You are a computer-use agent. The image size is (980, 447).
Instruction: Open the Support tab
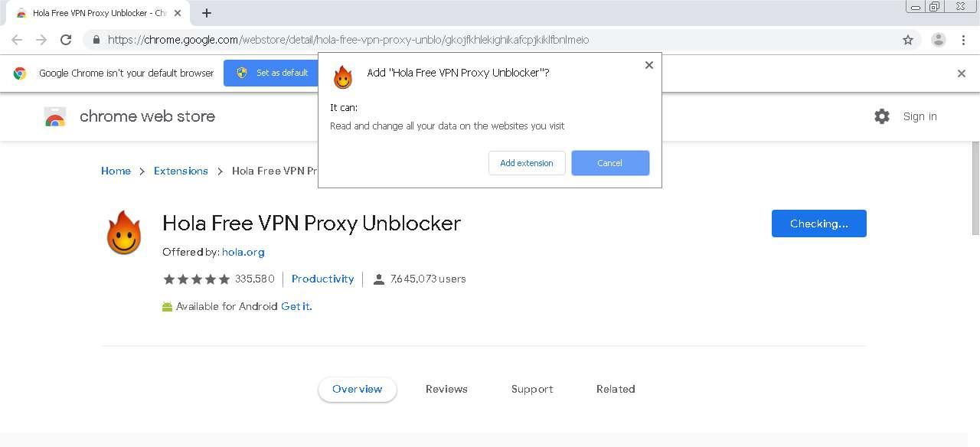tap(532, 389)
